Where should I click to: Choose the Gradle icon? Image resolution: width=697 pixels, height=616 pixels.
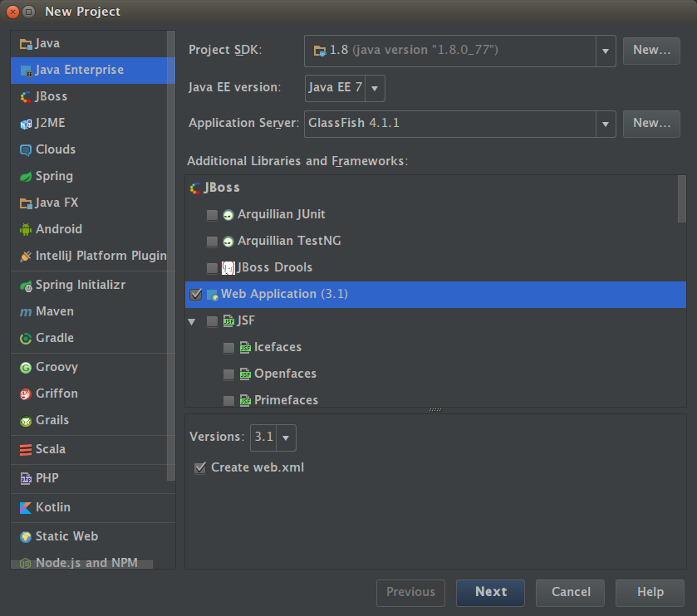26,339
